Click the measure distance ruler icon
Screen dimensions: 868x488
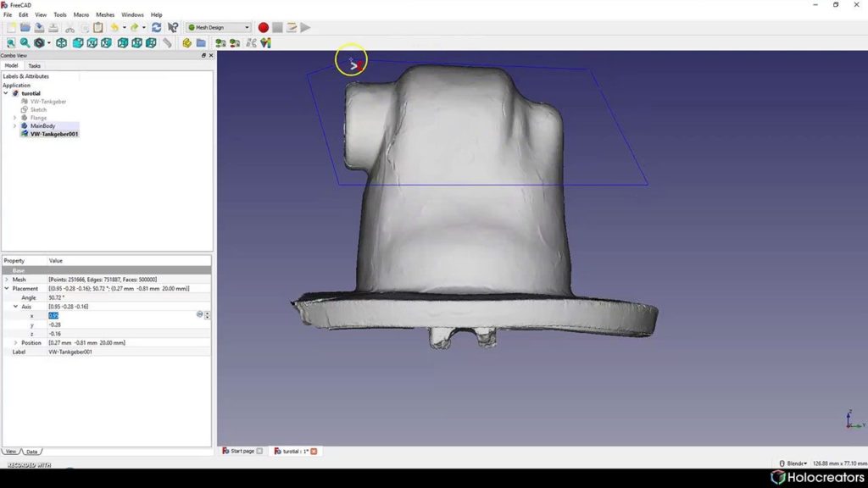(x=167, y=43)
